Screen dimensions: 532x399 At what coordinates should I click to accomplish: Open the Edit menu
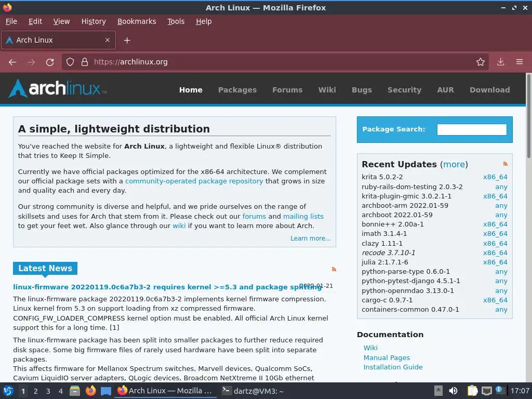point(35,21)
